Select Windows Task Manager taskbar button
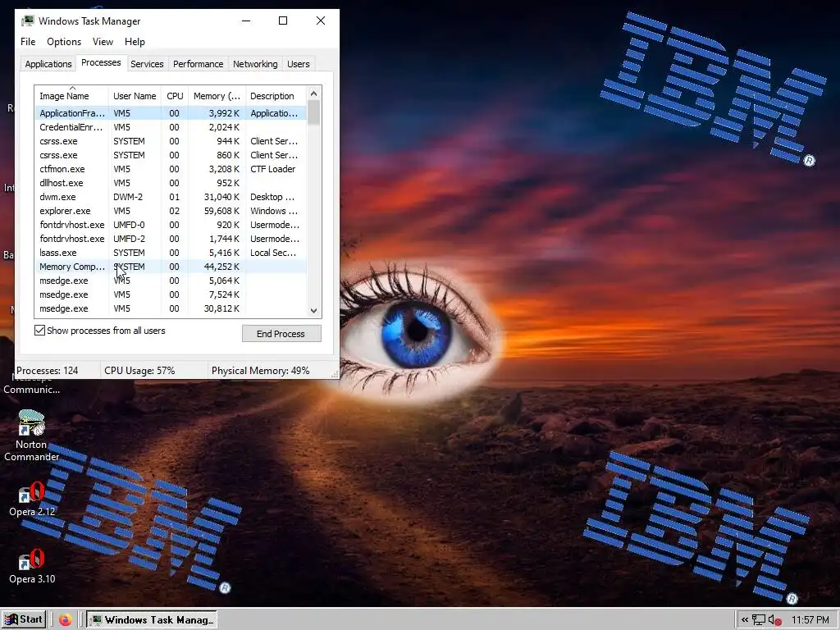Screen dimensions: 840x630 (152, 620)
